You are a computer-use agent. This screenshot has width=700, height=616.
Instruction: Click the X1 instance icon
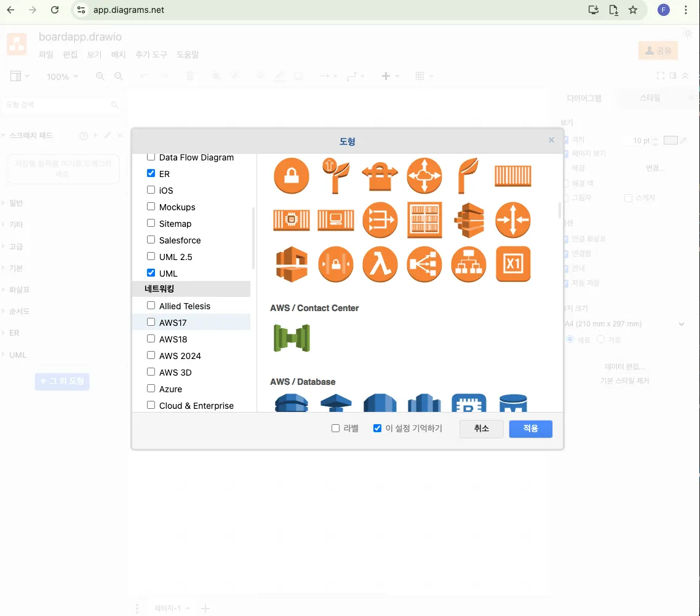pos(513,264)
